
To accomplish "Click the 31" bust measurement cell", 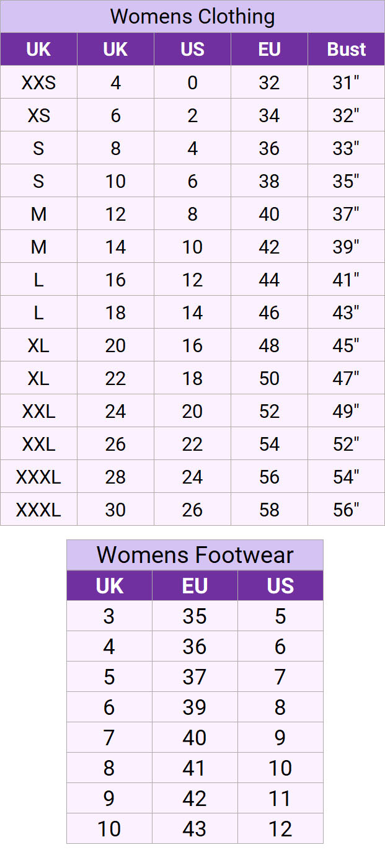I will [x=346, y=82].
